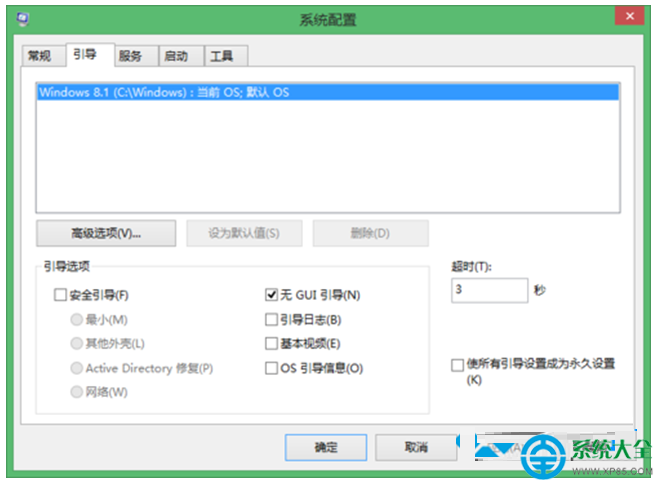The image size is (655, 482).
Task: Open the 工具 tab
Action: click(x=226, y=56)
